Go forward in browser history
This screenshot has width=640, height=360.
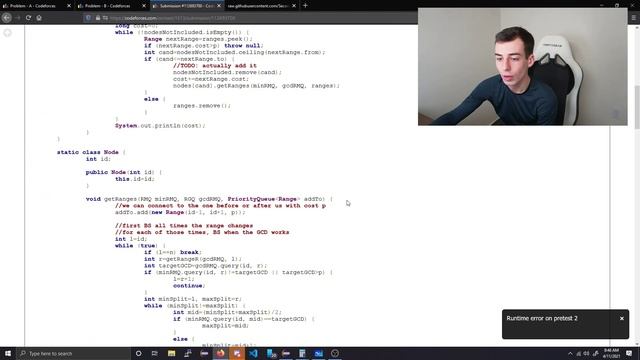(18, 18)
